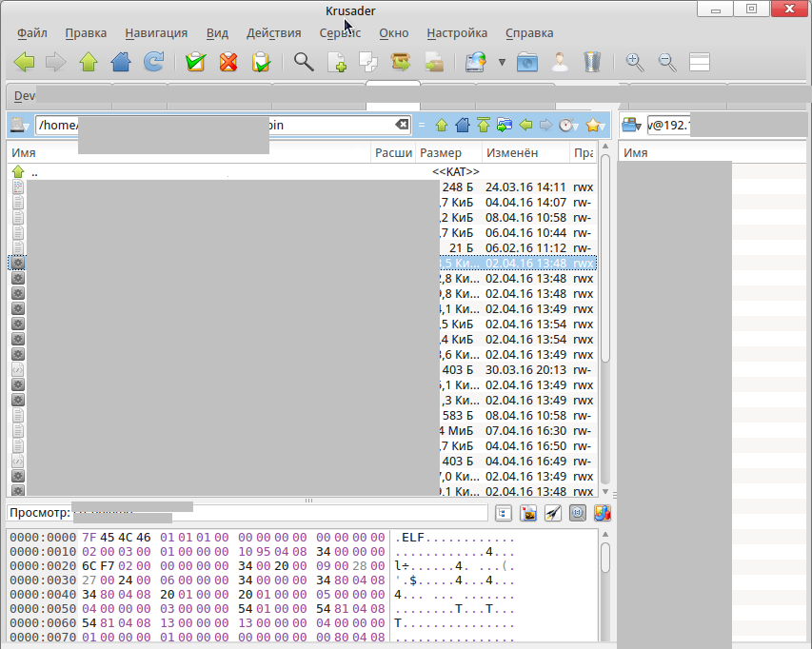Sort by Расши extension column header

point(393,152)
